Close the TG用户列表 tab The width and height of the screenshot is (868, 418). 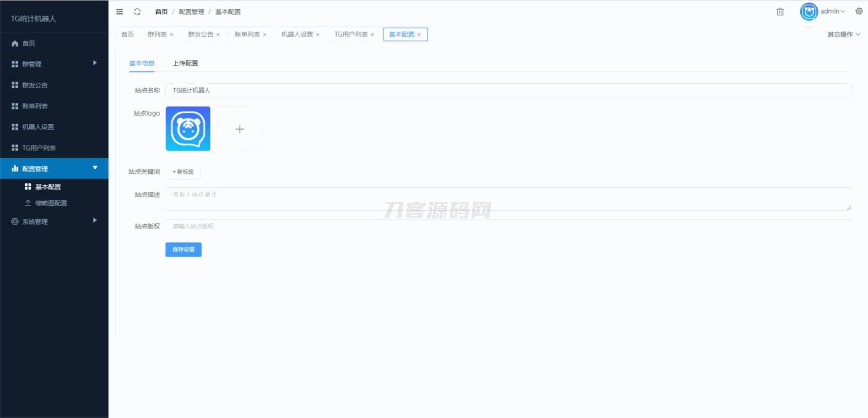tap(372, 35)
